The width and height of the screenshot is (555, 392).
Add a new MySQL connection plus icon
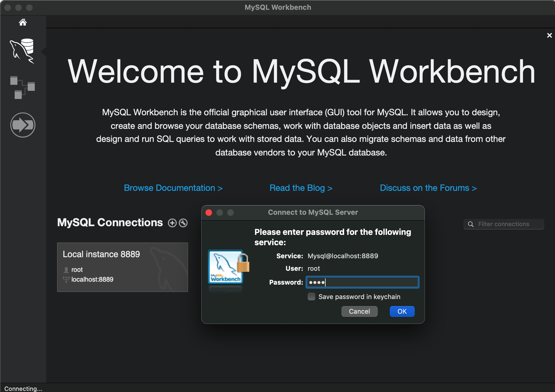click(x=172, y=223)
